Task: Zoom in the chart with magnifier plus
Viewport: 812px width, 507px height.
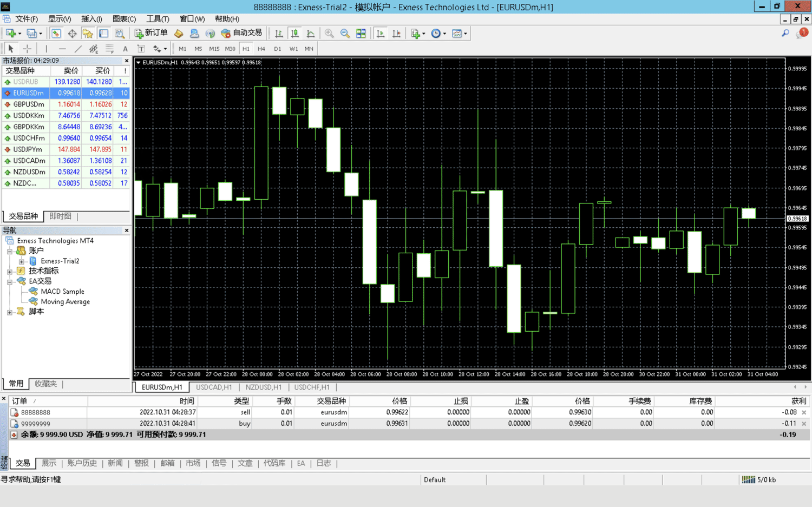Action: pyautogui.click(x=329, y=34)
